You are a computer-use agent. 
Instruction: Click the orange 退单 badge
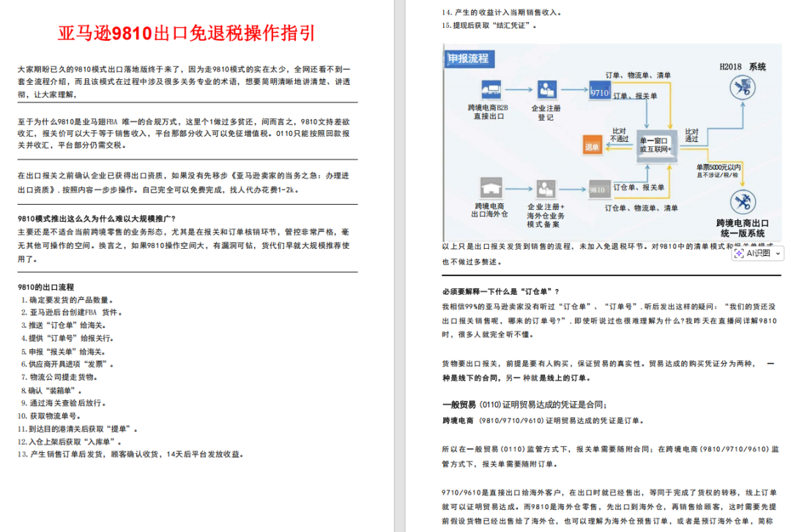(x=592, y=146)
